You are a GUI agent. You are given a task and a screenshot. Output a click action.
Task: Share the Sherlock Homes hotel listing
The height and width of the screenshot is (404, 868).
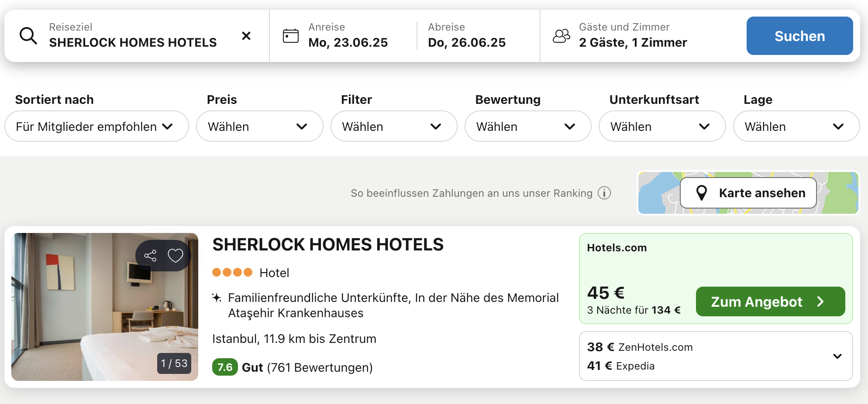[150, 256]
